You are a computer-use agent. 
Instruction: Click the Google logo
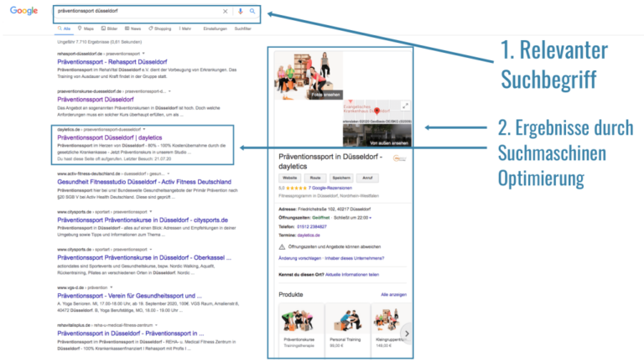23,11
